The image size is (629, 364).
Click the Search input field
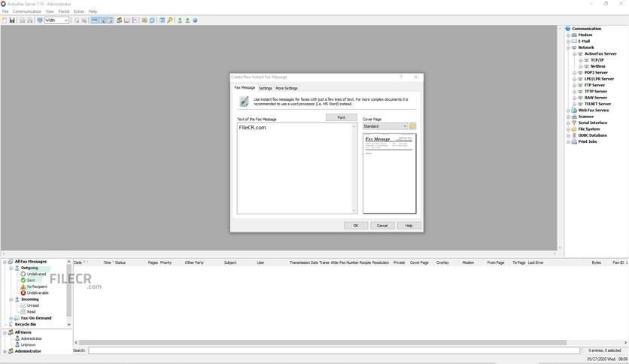(334, 350)
